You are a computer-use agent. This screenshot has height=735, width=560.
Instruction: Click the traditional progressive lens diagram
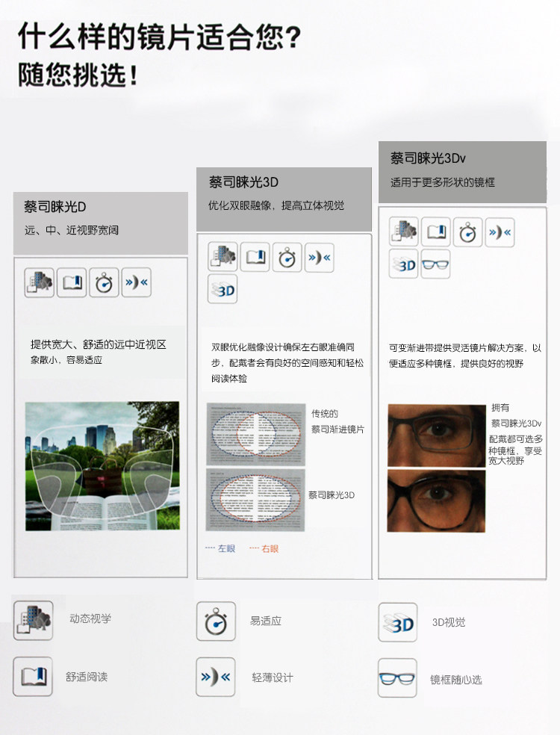point(256,433)
